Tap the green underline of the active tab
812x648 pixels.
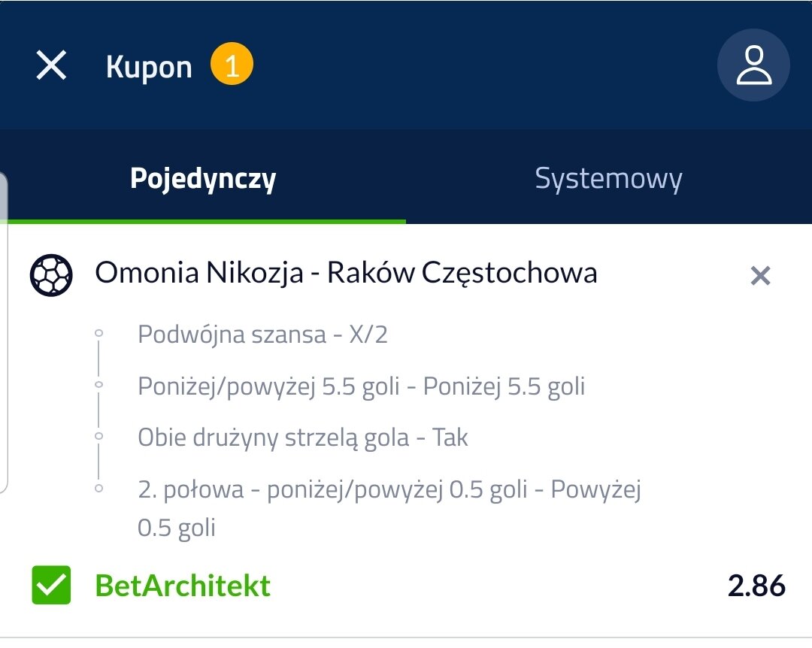pyautogui.click(x=203, y=221)
